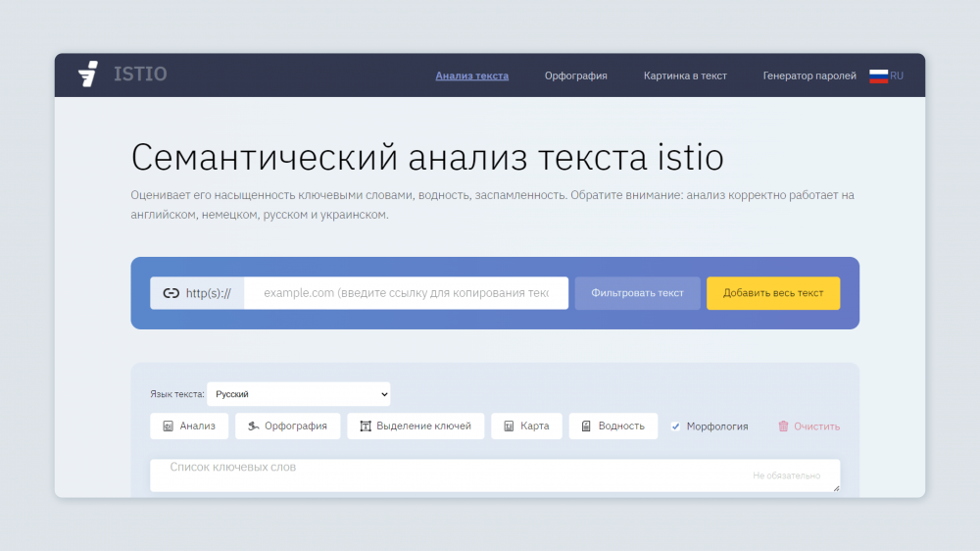Open the Анализ текста tab
The width and height of the screenshot is (980, 551).
pyautogui.click(x=472, y=75)
